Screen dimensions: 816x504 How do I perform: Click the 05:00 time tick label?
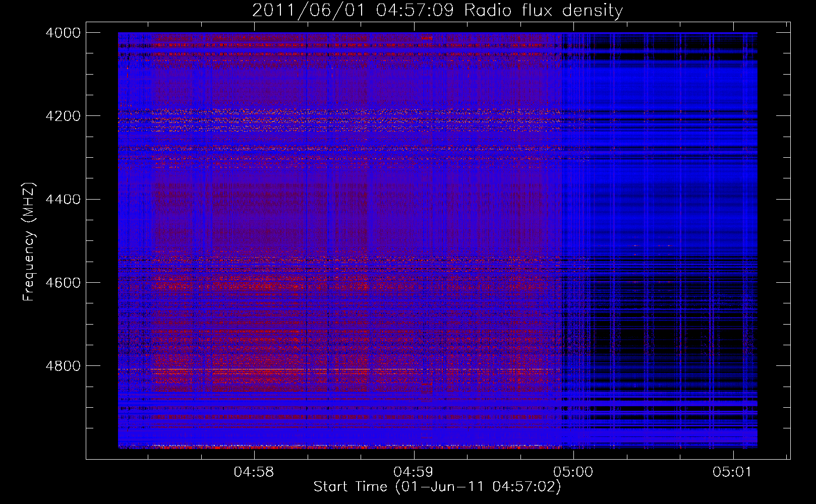tap(573, 472)
